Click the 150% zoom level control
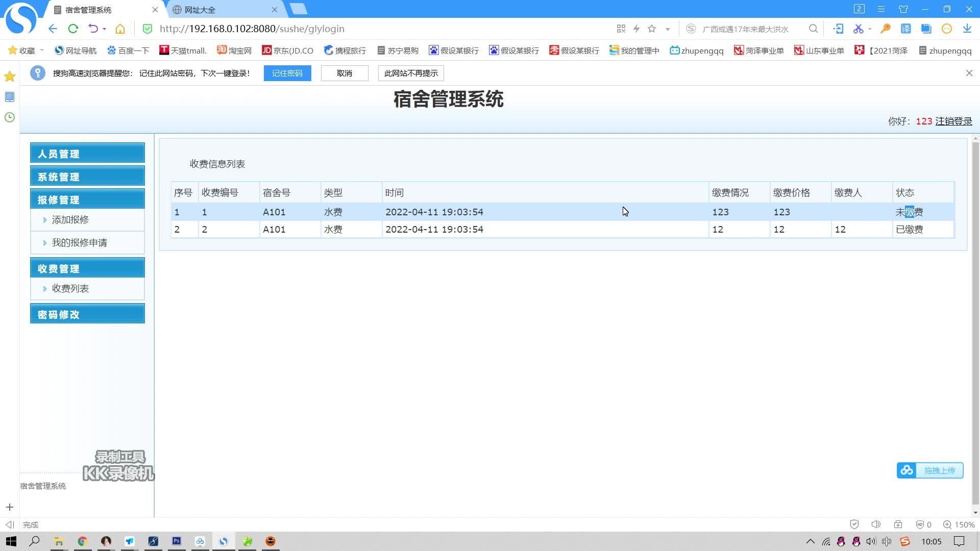The width and height of the screenshot is (980, 551). point(960,524)
